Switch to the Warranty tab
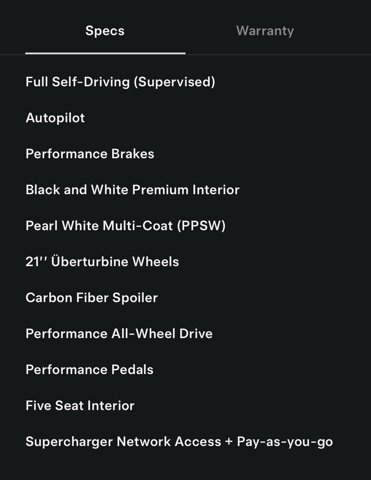 click(265, 31)
